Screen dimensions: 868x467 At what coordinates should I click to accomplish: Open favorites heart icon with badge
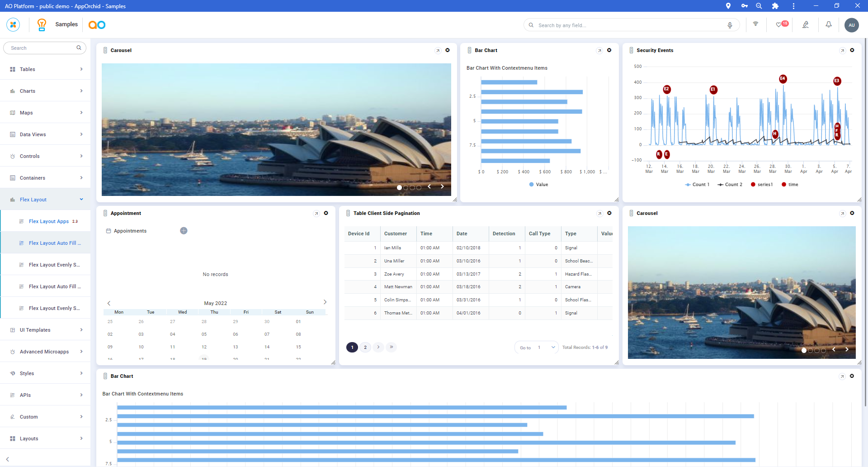(779, 25)
